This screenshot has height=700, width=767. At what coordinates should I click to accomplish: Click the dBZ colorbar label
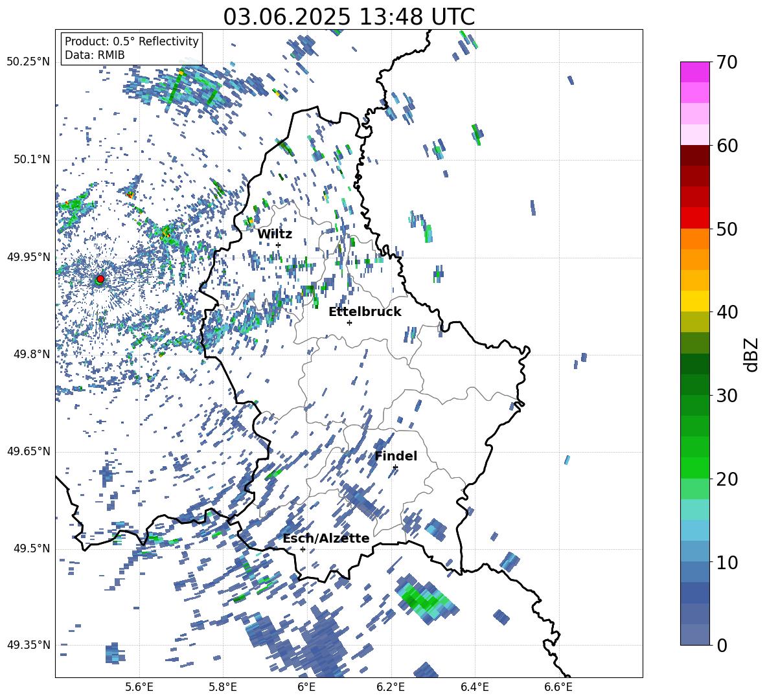pyautogui.click(x=752, y=354)
